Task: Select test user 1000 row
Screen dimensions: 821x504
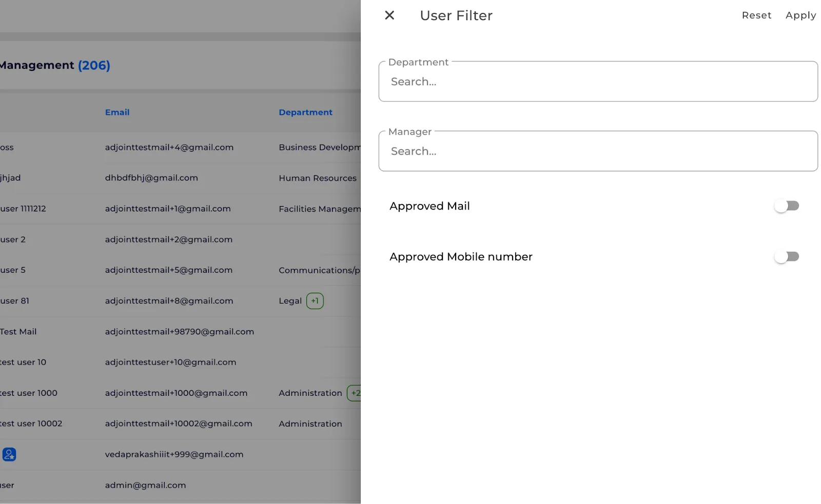Action: pyautogui.click(x=180, y=393)
